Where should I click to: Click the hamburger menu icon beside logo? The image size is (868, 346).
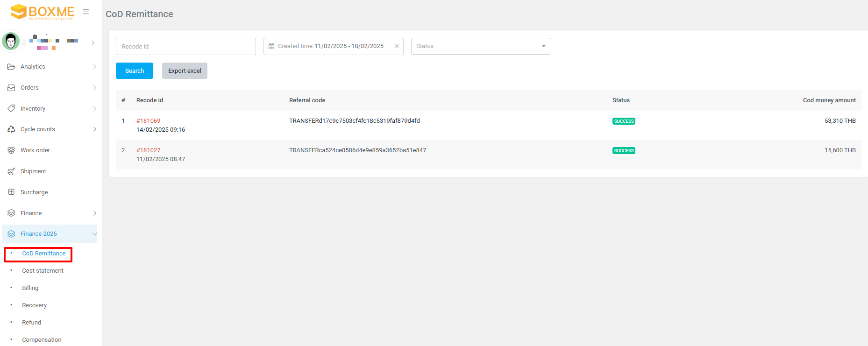[85, 12]
